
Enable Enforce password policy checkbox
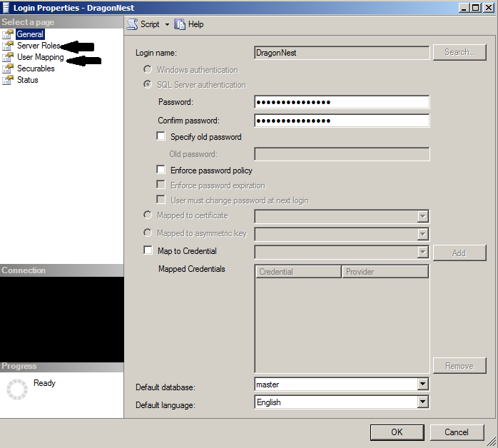161,170
